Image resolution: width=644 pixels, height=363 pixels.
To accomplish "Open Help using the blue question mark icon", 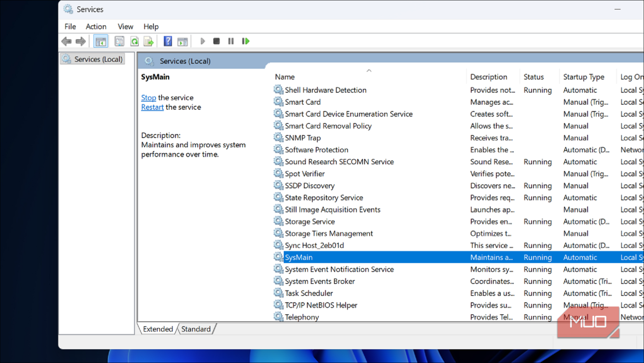I will (167, 41).
